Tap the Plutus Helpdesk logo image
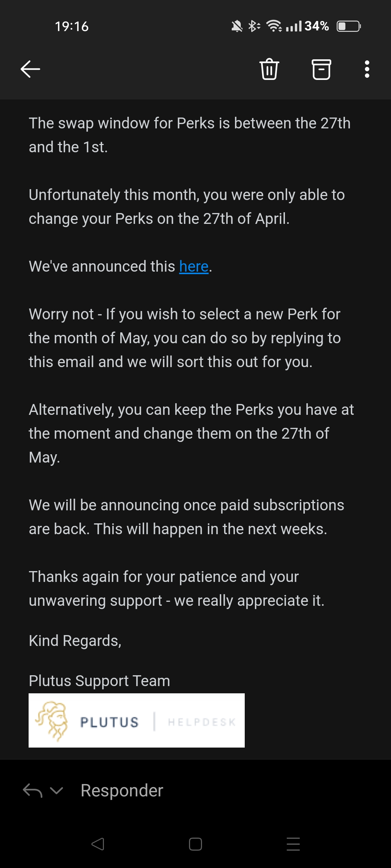The width and height of the screenshot is (391, 868). (x=136, y=720)
